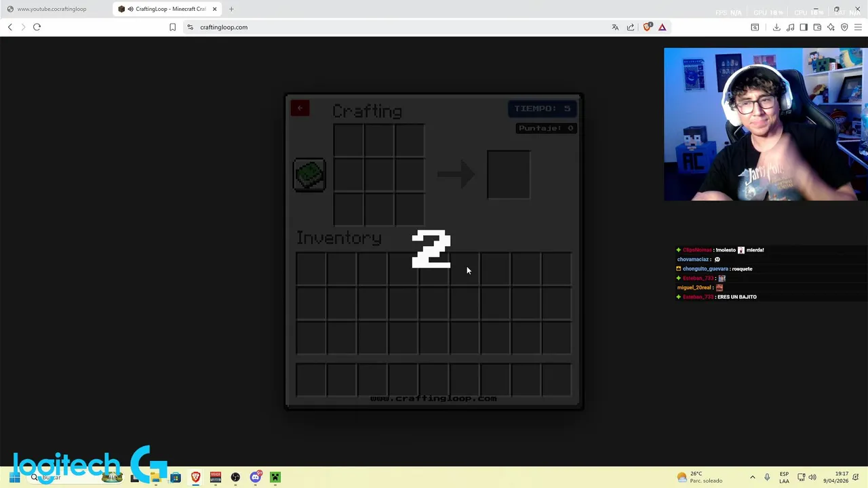Screen dimensions: 868x488
Task: Click the Puntaje: 0 score label
Action: [x=546, y=128]
